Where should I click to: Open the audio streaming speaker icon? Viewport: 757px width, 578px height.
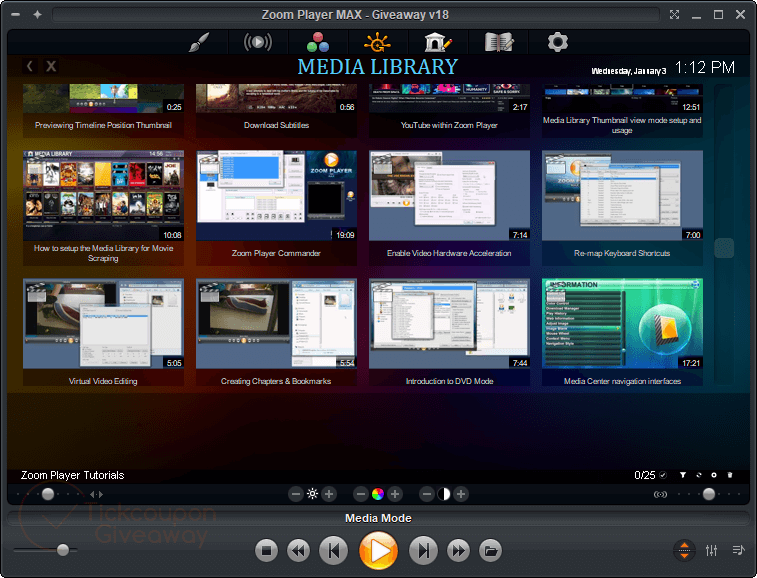coord(258,42)
